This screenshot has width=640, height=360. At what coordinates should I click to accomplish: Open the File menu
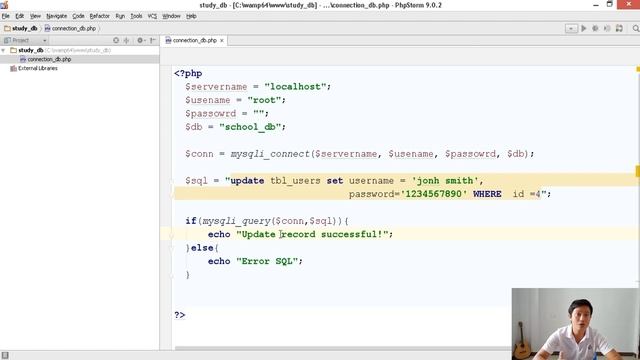point(6,16)
